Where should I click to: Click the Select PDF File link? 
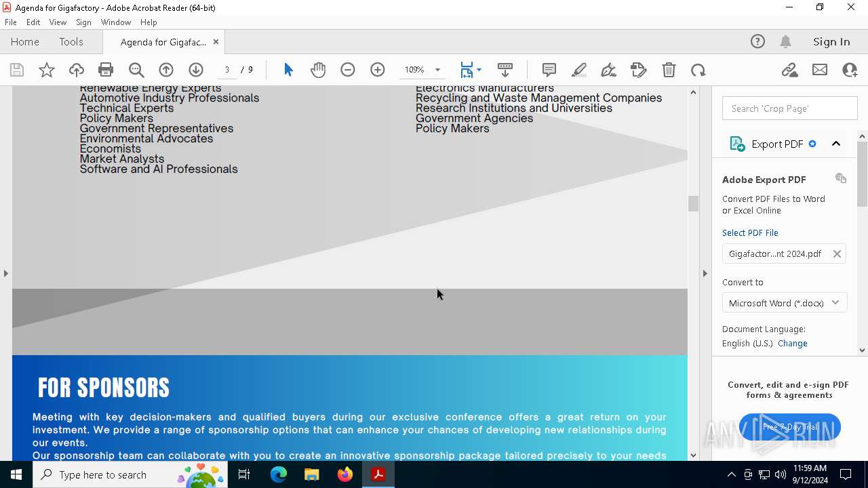(x=750, y=232)
